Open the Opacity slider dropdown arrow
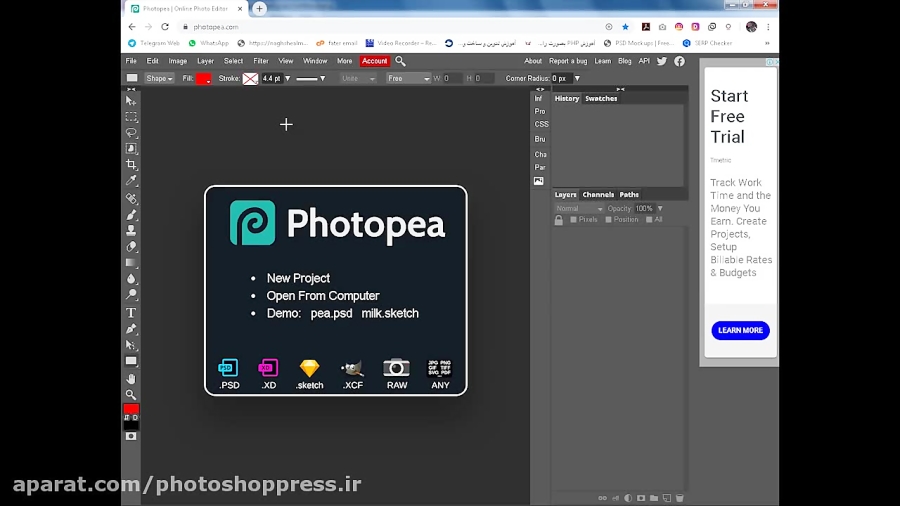 [x=660, y=208]
